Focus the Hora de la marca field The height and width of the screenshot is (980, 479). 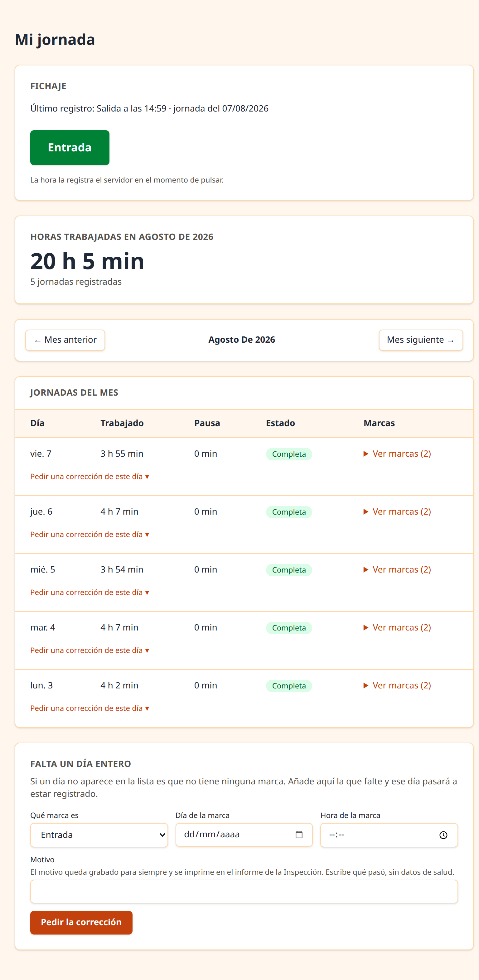tap(389, 835)
